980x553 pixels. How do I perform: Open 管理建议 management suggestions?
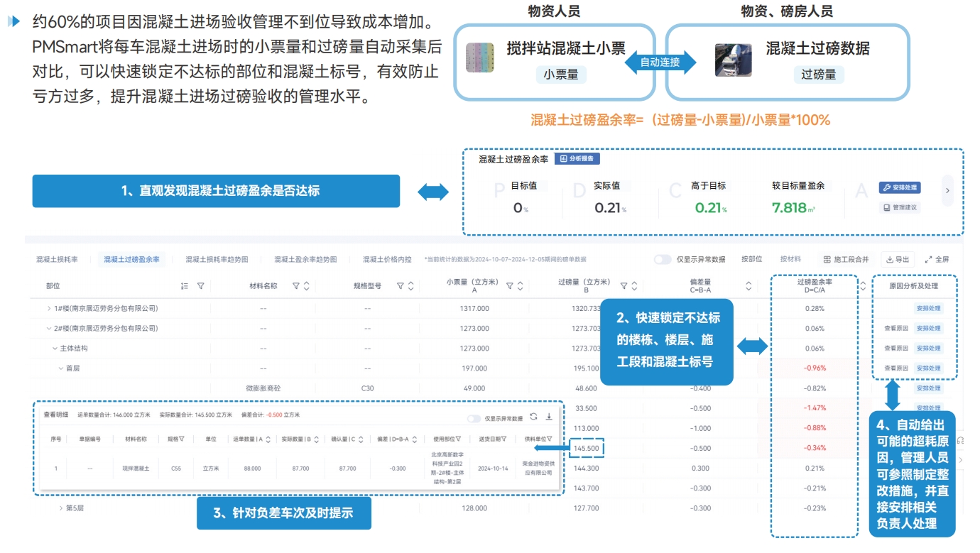pyautogui.click(x=900, y=207)
